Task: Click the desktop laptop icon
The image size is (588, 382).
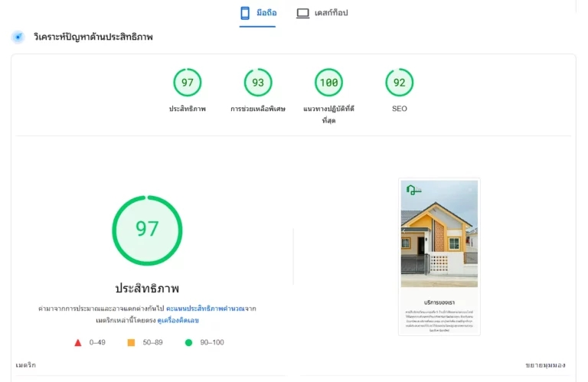Action: (302, 13)
